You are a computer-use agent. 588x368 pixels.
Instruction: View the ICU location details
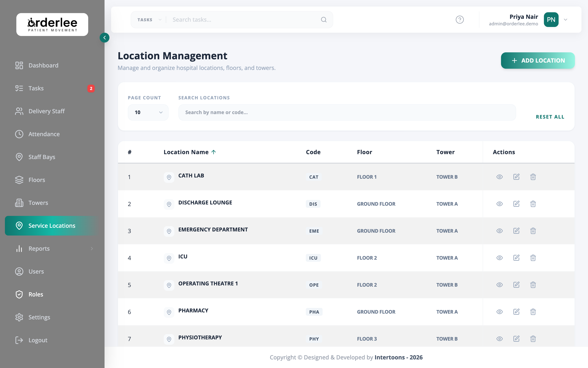click(500, 258)
